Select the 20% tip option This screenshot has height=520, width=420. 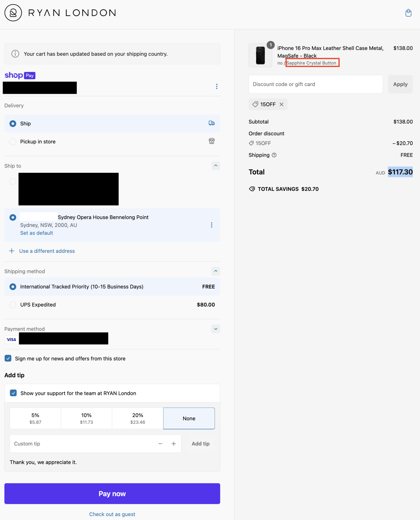(138, 418)
